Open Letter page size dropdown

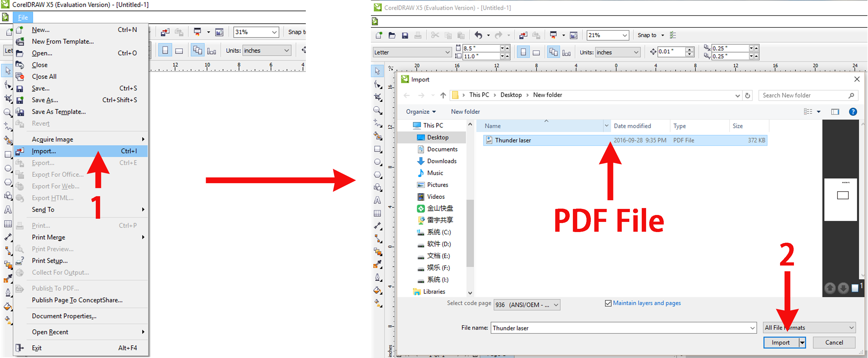[x=448, y=53]
